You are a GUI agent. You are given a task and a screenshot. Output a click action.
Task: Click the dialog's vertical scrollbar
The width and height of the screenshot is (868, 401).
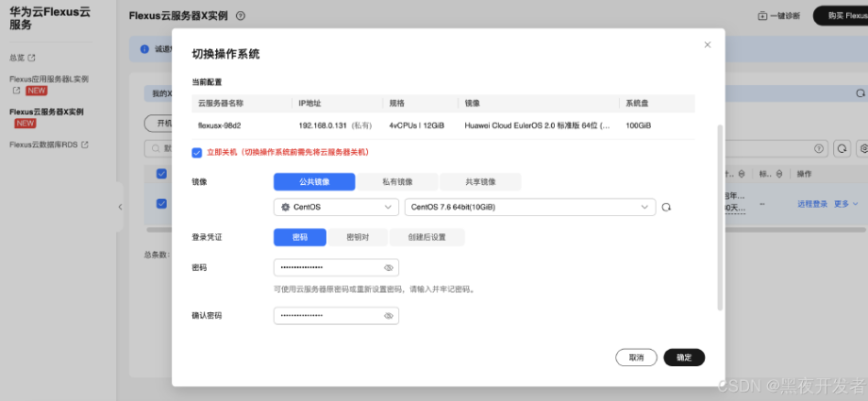coord(720,218)
